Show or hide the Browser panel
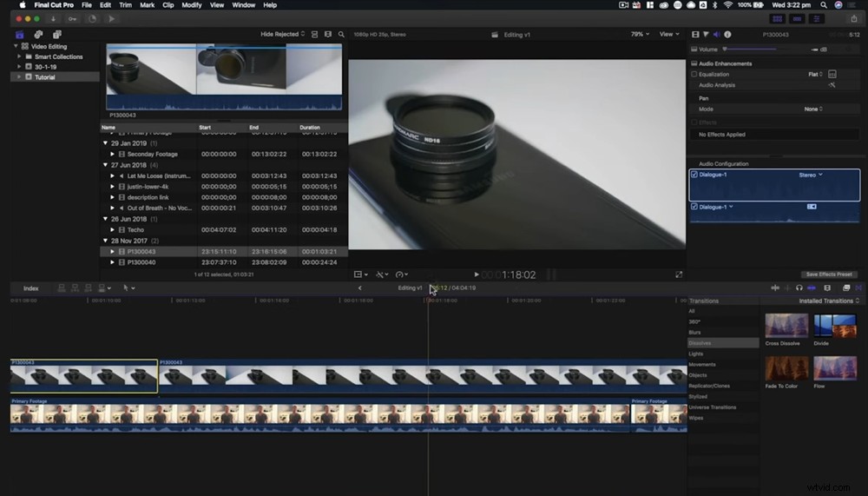868x496 pixels. click(777, 19)
